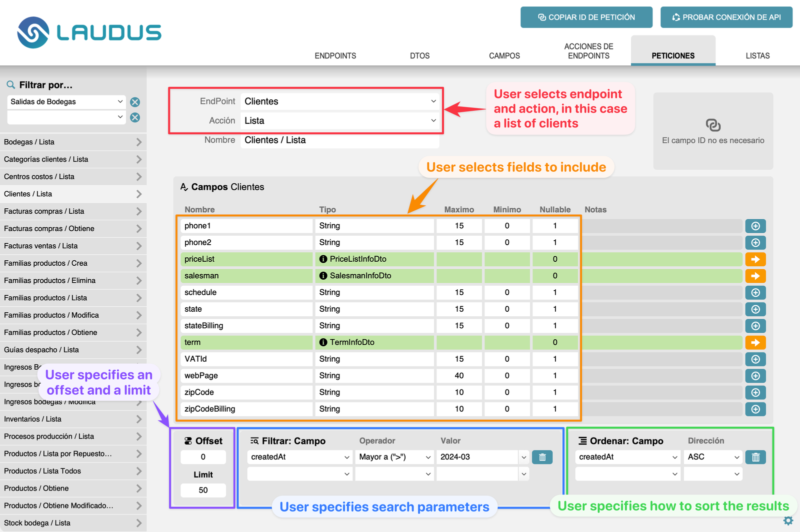Switch to the ENDPOINTS tab

pyautogui.click(x=335, y=56)
